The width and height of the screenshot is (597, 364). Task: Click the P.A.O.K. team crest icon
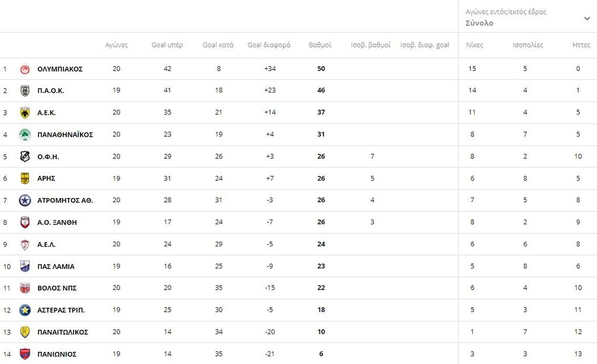pyautogui.click(x=24, y=91)
